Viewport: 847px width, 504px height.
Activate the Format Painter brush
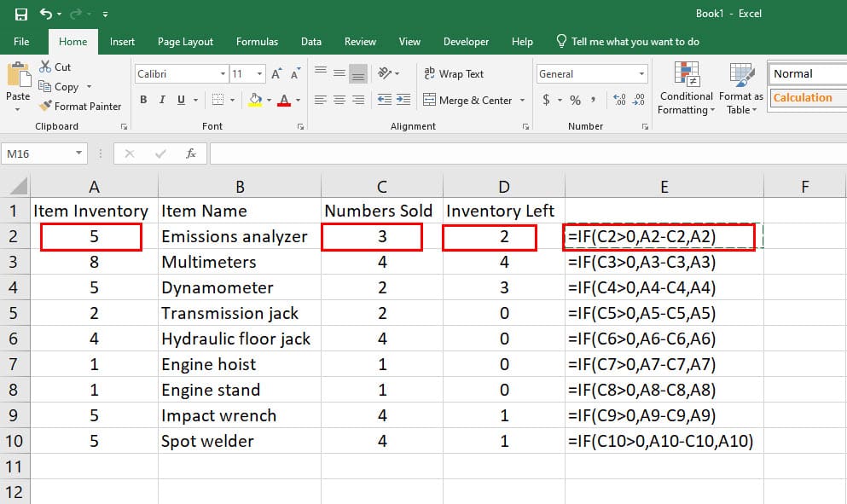[x=80, y=107]
